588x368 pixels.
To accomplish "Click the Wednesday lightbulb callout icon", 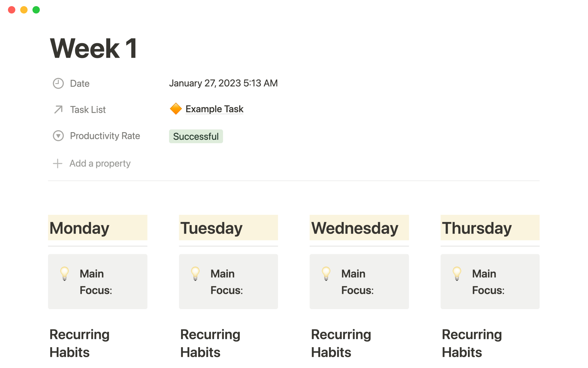I will (x=326, y=274).
